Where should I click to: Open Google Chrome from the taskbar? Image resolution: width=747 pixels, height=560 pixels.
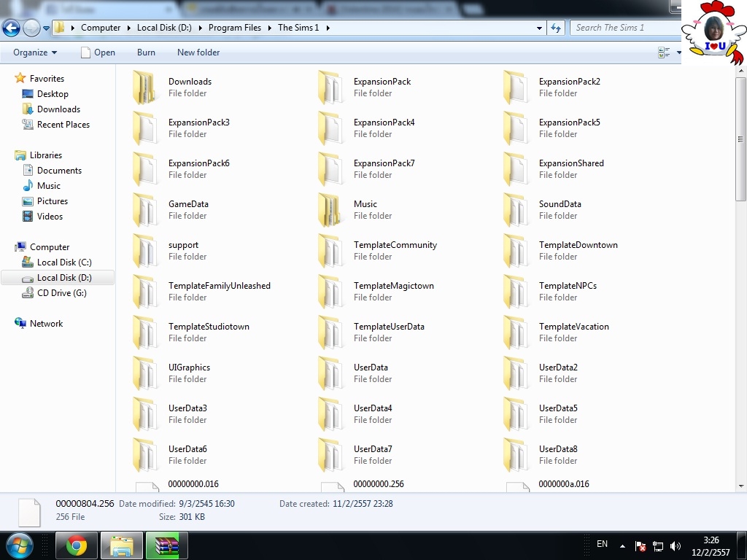tap(77, 545)
